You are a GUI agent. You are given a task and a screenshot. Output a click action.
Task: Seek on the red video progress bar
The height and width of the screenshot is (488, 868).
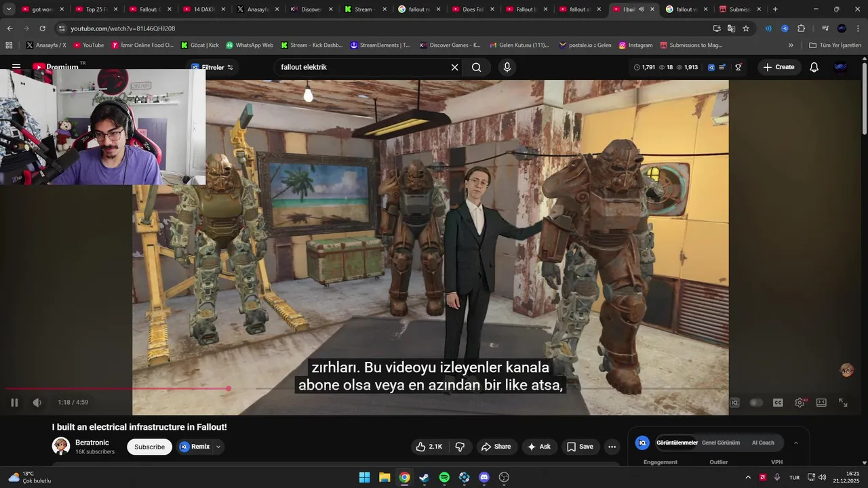117,388
